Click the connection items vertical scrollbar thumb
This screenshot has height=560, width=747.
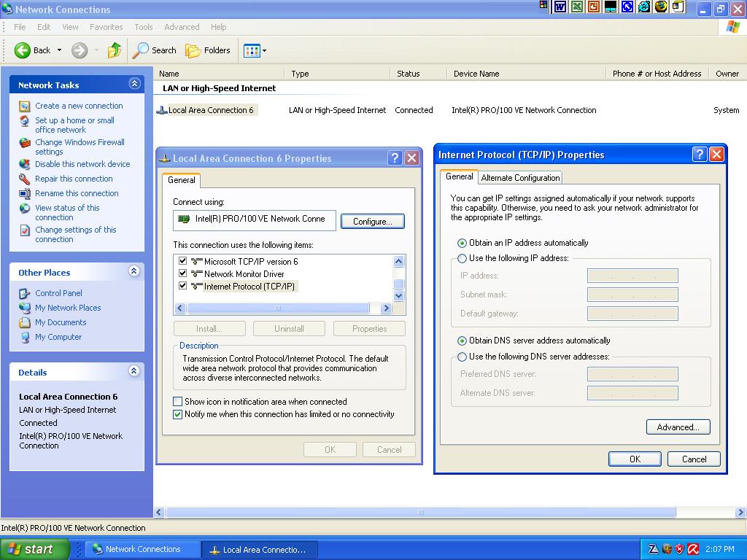(399, 284)
